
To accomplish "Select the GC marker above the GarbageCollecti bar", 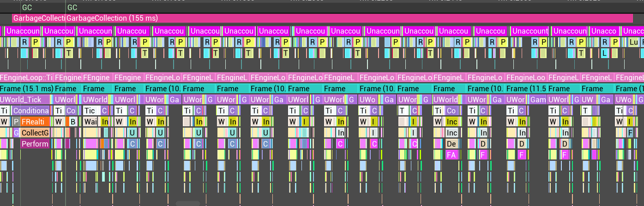I will pyautogui.click(x=27, y=7).
